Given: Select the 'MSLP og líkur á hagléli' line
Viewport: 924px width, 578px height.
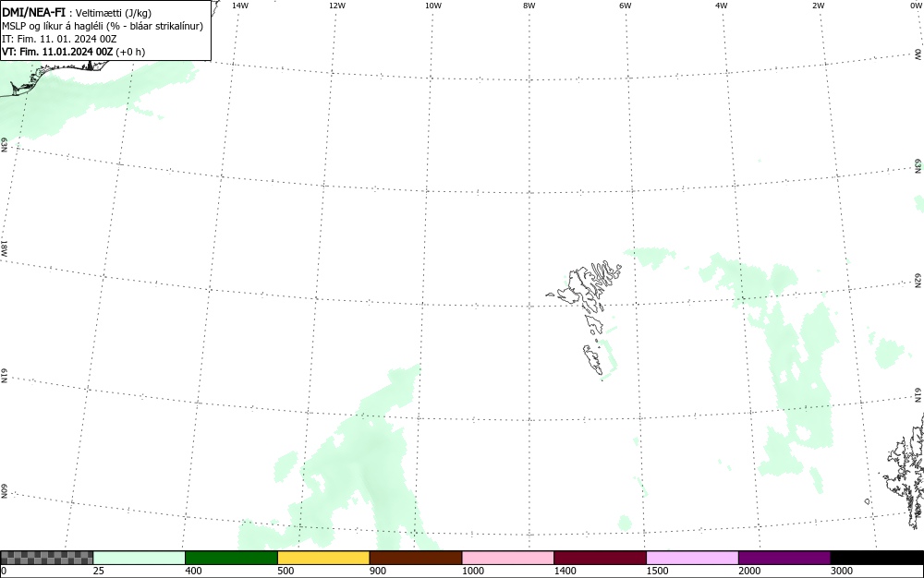Looking at the screenshot, I should (x=103, y=26).
